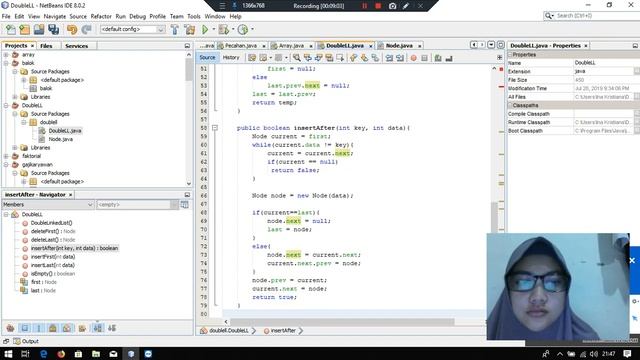640x360 pixels.
Task: Click the editor horizontal scrollbar
Action: pos(342,322)
